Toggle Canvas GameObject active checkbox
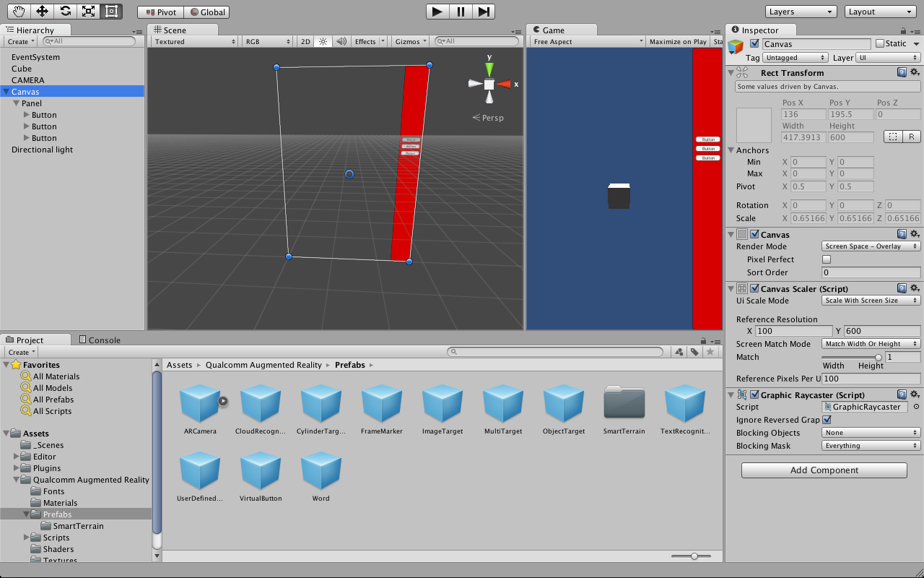This screenshot has width=924, height=578. 754,43
